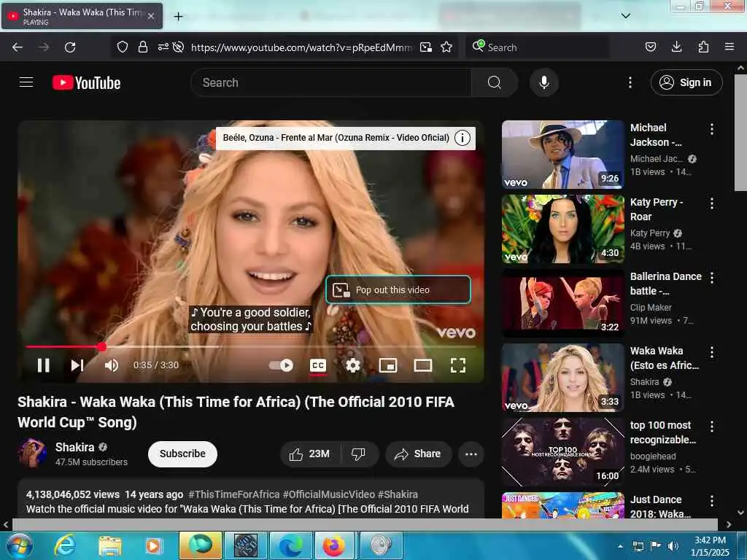The image size is (747, 560).
Task: Open Katy Perry - Roar thumbnail
Action: [562, 229]
